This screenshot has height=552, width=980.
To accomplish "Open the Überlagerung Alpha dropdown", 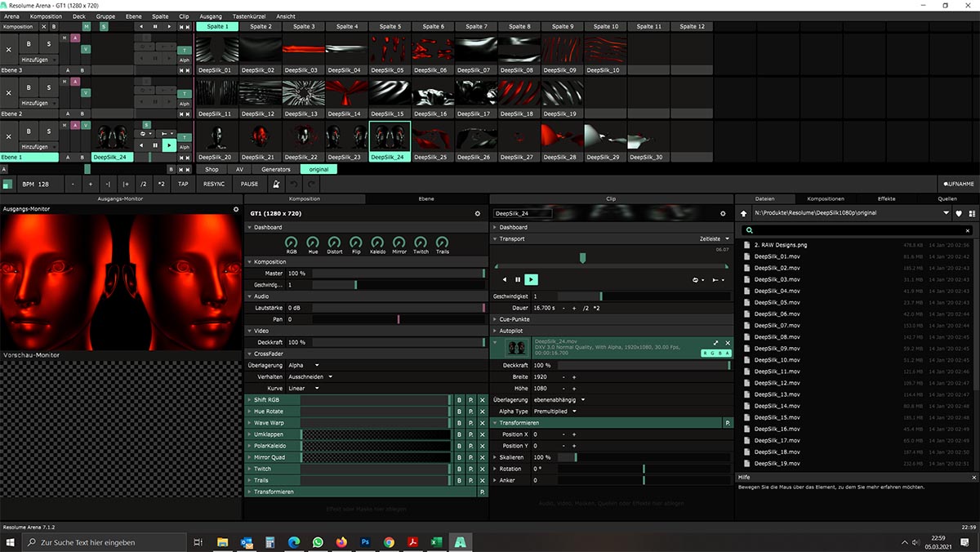I will click(302, 365).
